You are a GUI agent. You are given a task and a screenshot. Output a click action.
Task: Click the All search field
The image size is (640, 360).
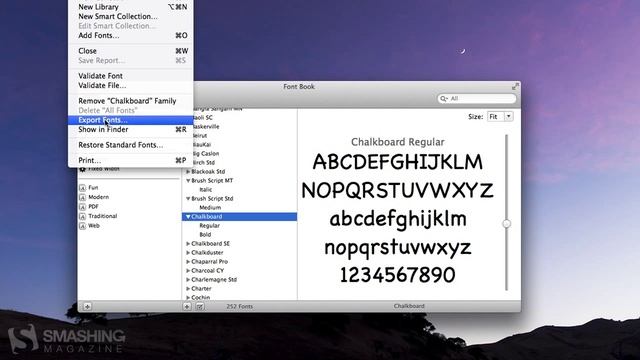(476, 98)
